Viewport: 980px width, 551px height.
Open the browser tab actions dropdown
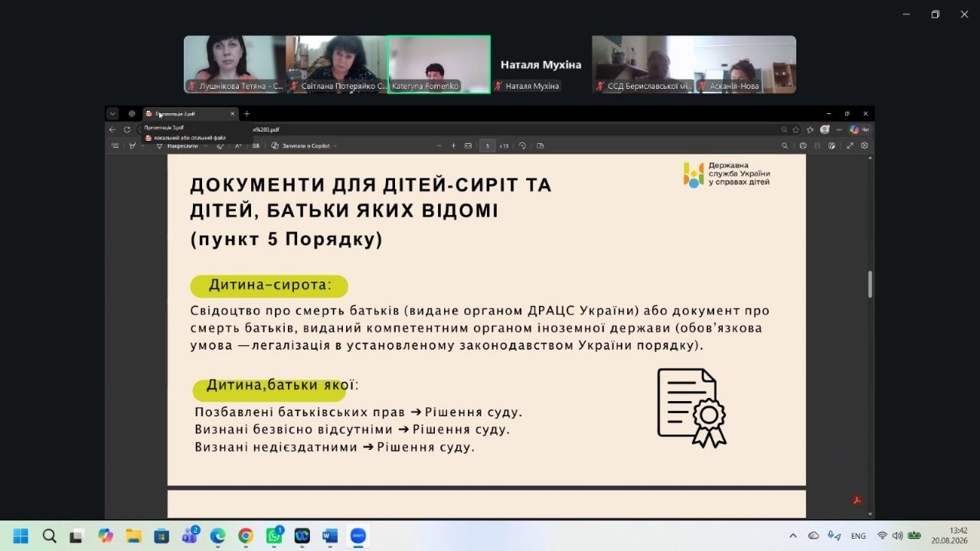pyautogui.click(x=113, y=113)
